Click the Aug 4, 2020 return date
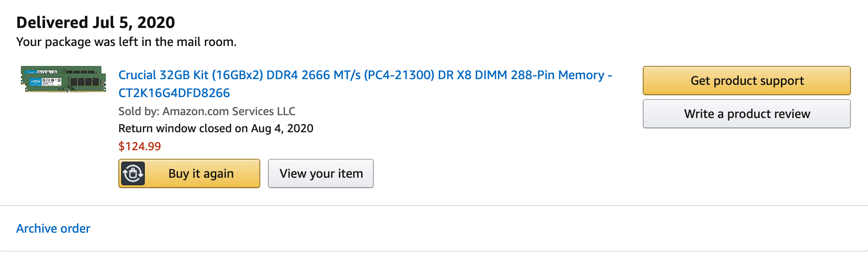Viewport: 868px width, 254px height. 282,128
